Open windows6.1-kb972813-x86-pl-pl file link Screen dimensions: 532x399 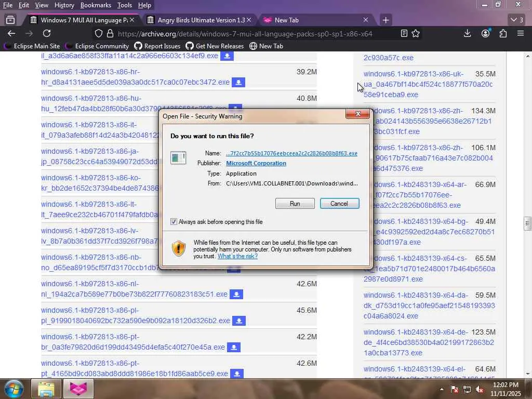tap(136, 315)
